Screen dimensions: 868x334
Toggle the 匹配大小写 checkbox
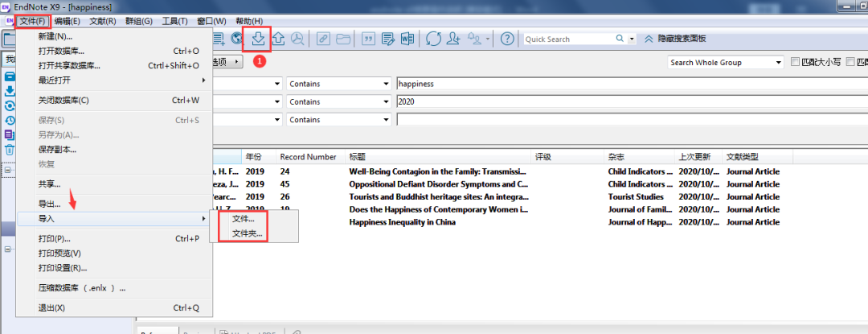click(796, 62)
